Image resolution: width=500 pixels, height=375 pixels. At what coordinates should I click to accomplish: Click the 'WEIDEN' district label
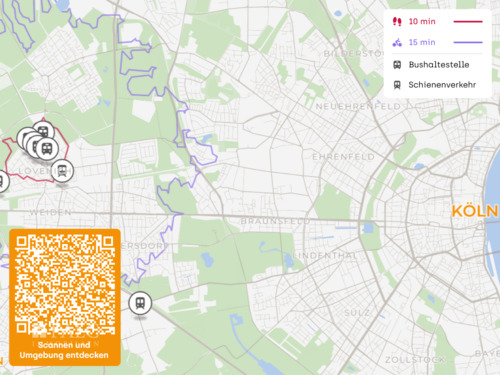point(50,212)
